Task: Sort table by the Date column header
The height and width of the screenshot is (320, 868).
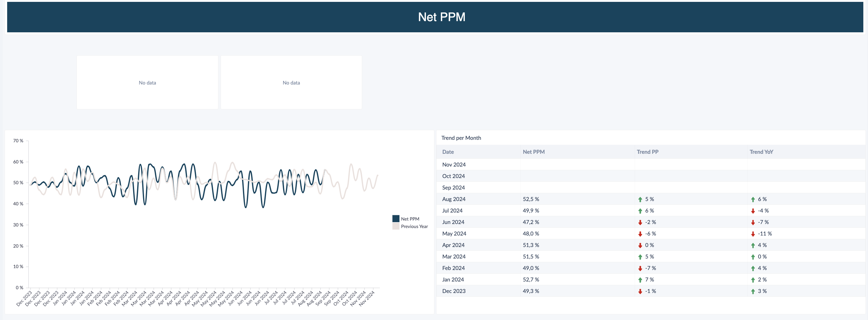Action: (448, 152)
